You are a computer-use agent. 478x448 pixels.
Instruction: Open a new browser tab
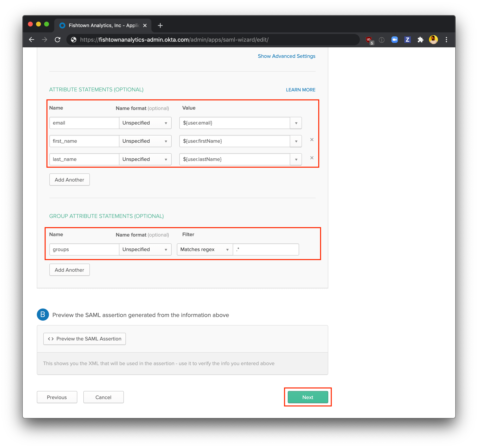coord(160,25)
